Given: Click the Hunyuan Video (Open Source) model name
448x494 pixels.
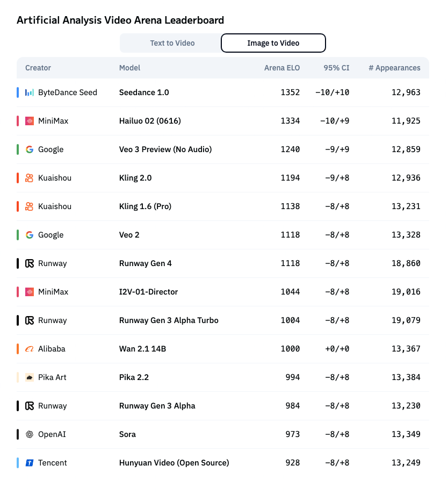Looking at the screenshot, I should click(174, 463).
